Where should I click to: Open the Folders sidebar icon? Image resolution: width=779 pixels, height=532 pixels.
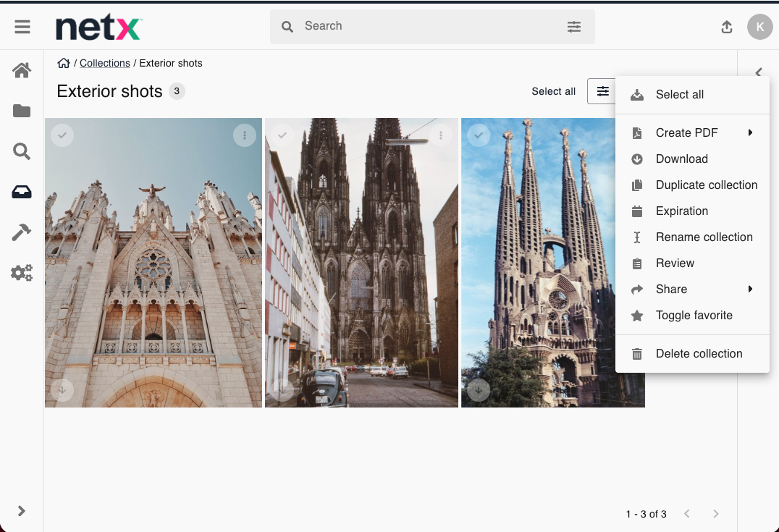(22, 111)
